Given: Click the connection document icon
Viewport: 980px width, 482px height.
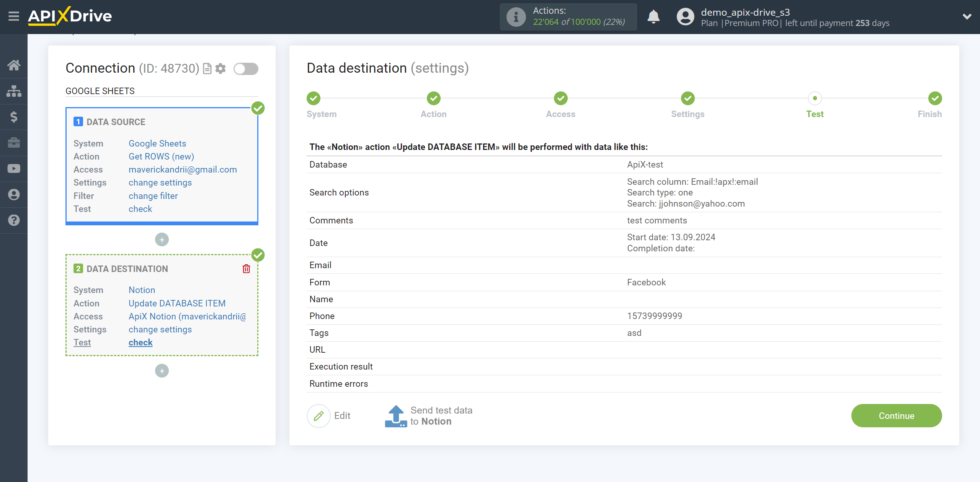Looking at the screenshot, I should [x=207, y=68].
